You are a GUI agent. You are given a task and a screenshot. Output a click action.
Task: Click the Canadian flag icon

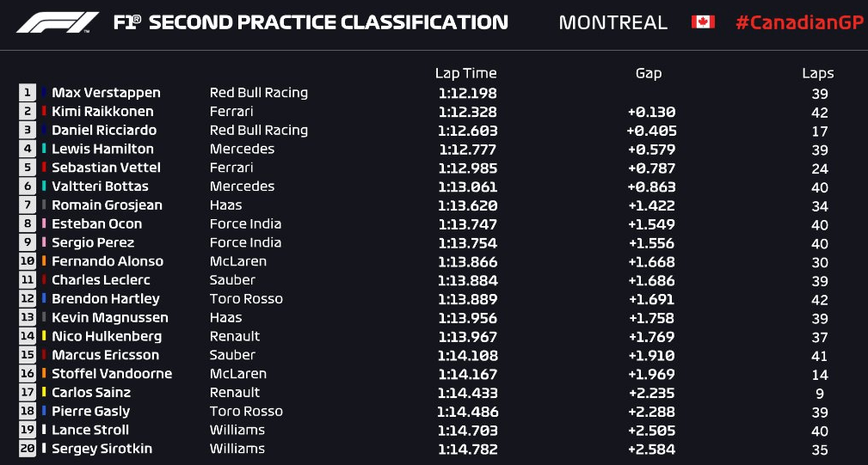703,22
